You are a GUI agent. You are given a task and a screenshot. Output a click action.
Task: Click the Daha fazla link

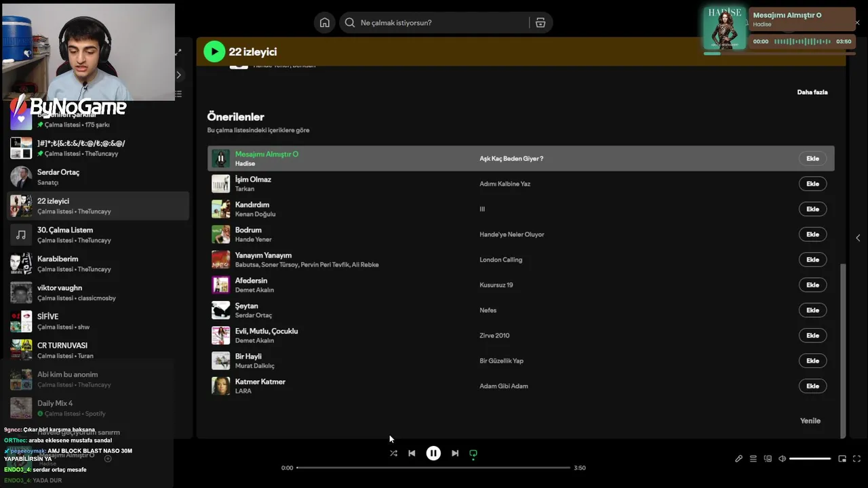(x=812, y=92)
